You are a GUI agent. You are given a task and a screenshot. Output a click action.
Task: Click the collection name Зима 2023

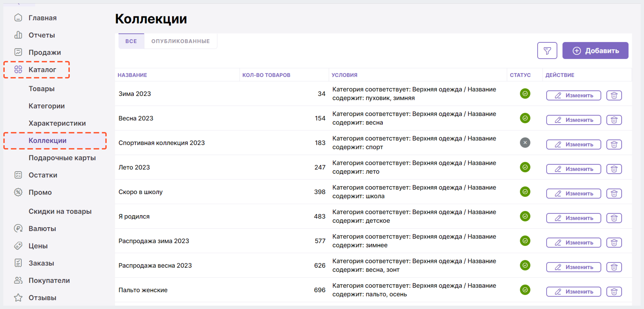(134, 94)
